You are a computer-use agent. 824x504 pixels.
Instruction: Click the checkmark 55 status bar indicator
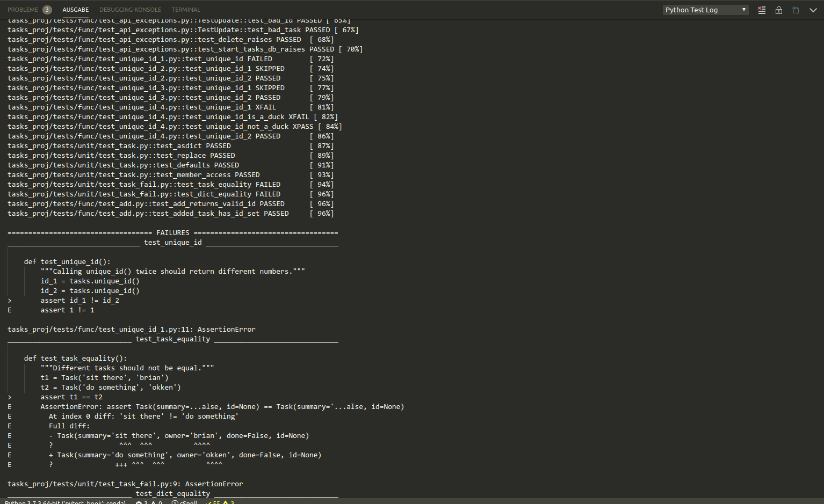[214, 502]
